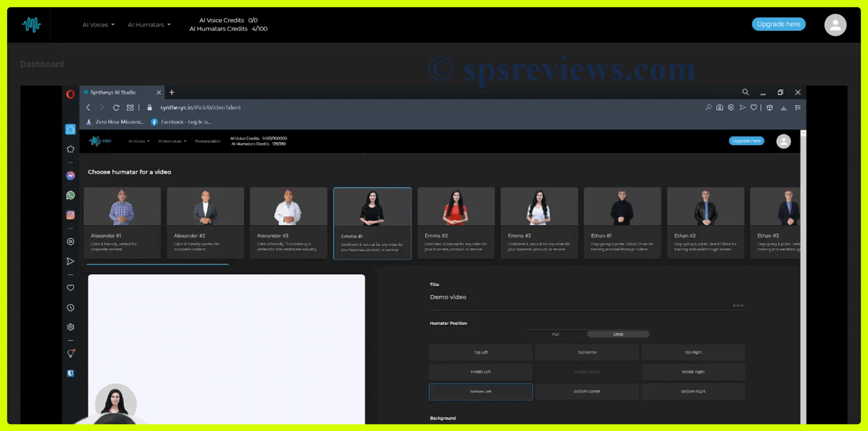Select the Alexander #3 humatar card
The height and width of the screenshot is (431, 868).
click(289, 223)
